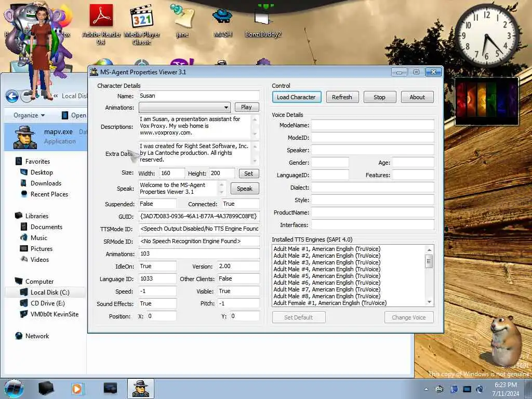Open the MASH desktop icon
This screenshot has width=532, height=399.
point(222,22)
